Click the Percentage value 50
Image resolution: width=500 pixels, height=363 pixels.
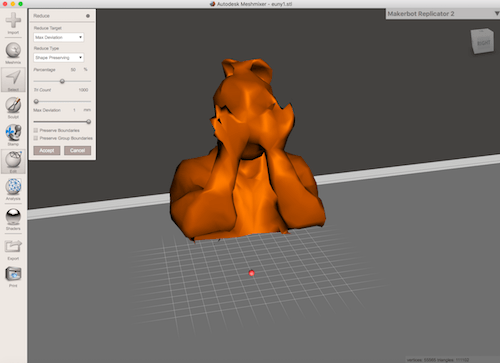[73, 70]
